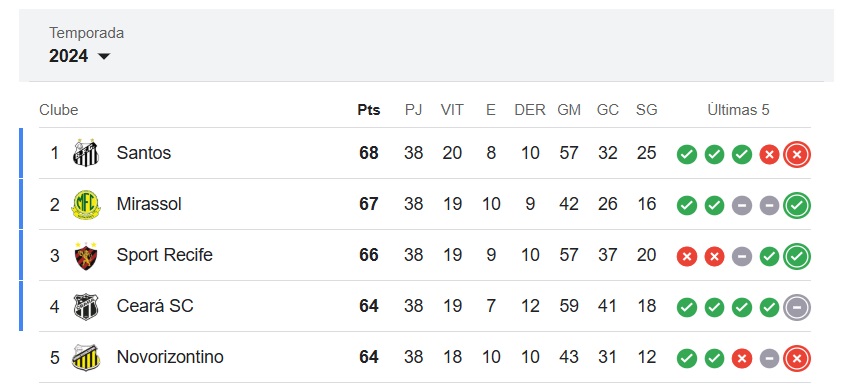Open the Santos team name link
The width and height of the screenshot is (841, 384).
point(144,153)
